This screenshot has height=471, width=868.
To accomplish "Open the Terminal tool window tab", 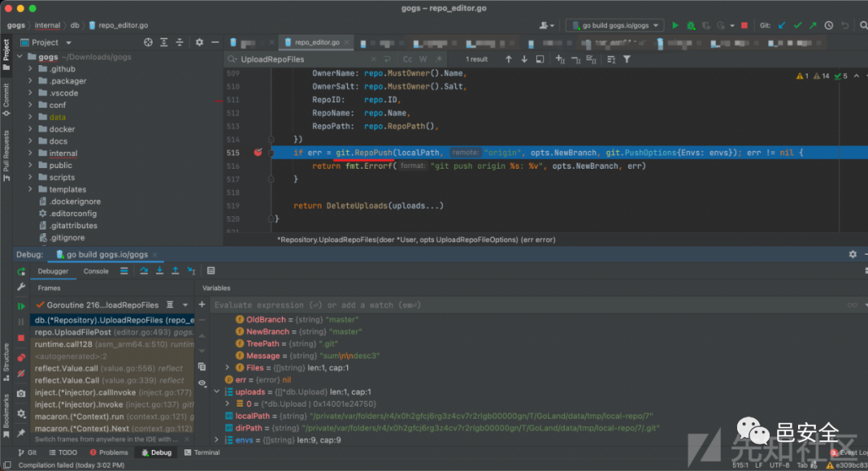I will click(x=202, y=453).
